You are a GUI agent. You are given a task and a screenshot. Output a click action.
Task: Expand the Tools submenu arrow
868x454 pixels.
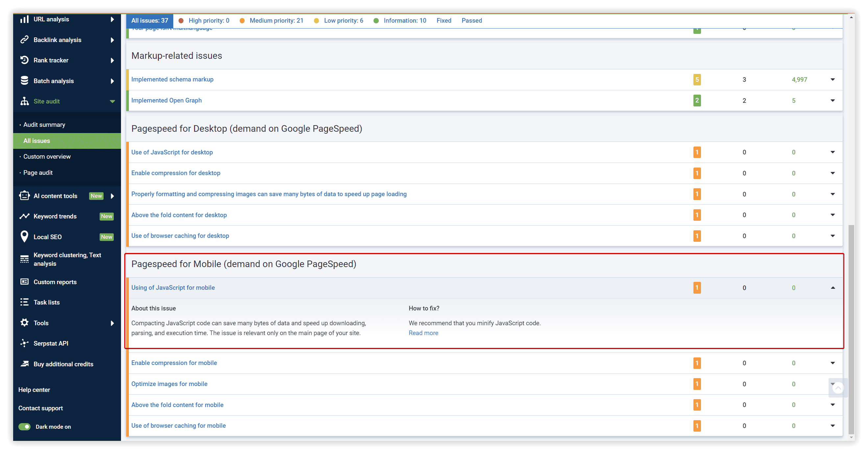point(112,323)
